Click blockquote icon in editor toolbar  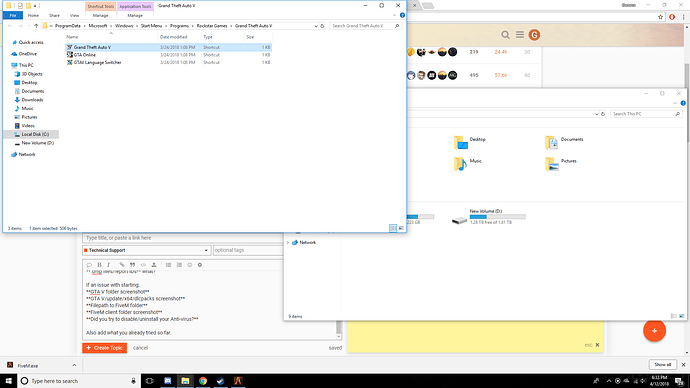[132, 265]
